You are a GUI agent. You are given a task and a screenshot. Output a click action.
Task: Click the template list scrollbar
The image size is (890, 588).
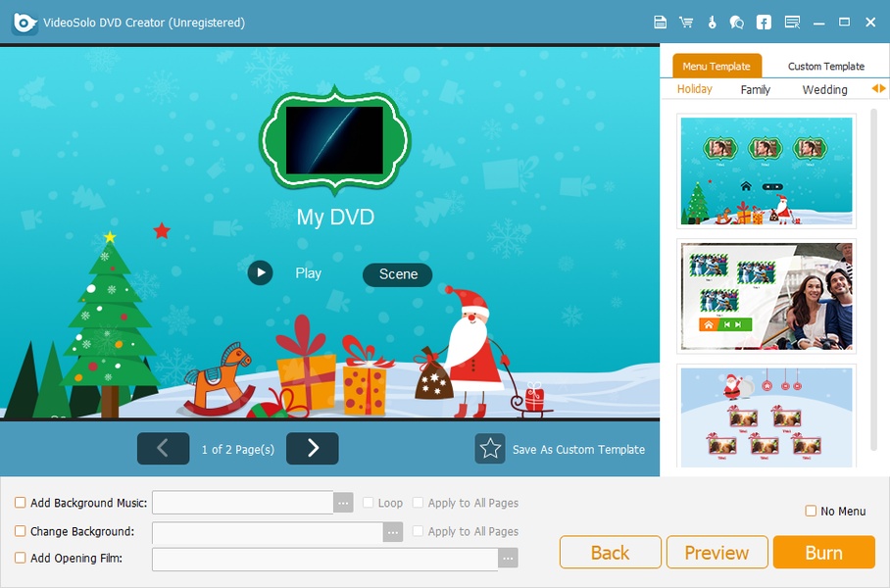pyautogui.click(x=874, y=281)
